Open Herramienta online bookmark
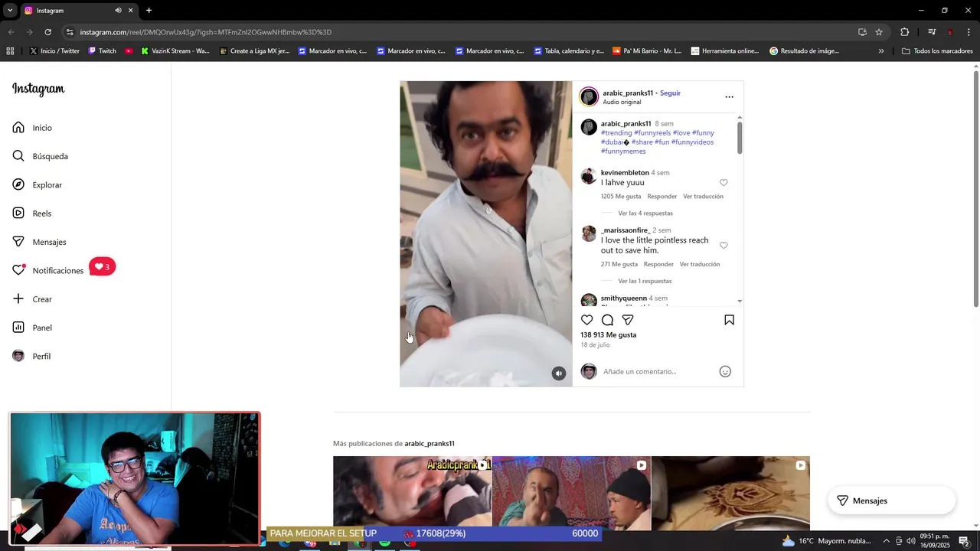Image resolution: width=980 pixels, height=551 pixels. [725, 51]
